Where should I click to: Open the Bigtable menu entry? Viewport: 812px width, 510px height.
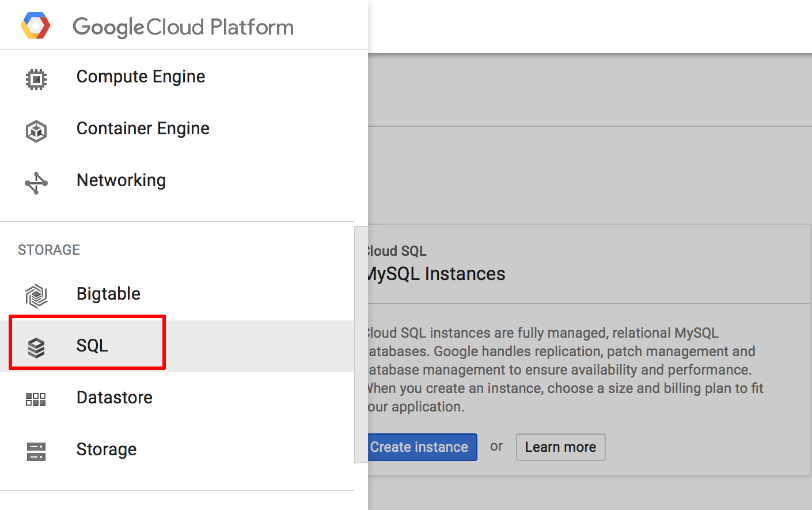click(108, 294)
